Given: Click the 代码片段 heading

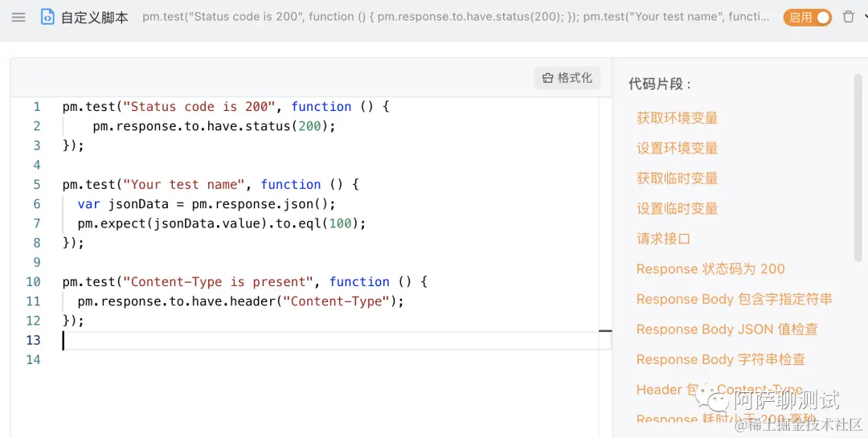Looking at the screenshot, I should pos(659,84).
